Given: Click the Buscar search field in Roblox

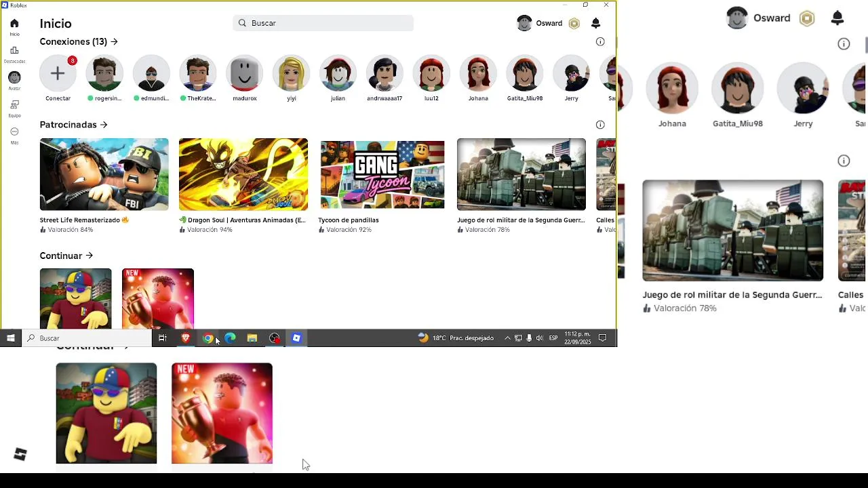Looking at the screenshot, I should click(x=323, y=23).
